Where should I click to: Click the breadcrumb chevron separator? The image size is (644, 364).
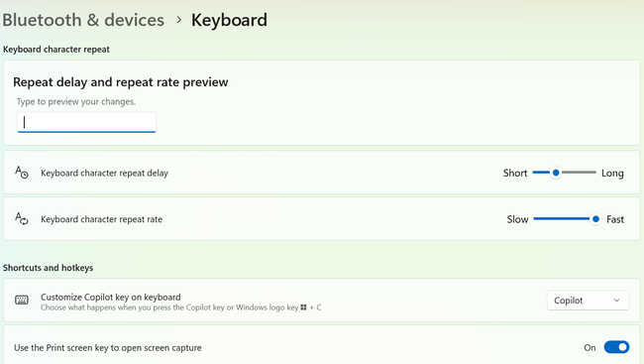pos(178,20)
